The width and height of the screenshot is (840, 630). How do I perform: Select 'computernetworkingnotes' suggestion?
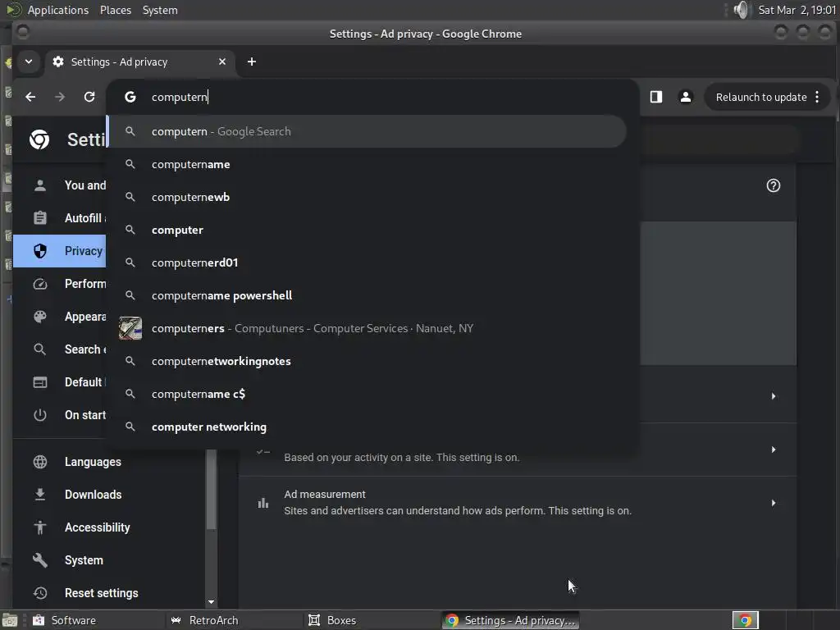[367, 361]
